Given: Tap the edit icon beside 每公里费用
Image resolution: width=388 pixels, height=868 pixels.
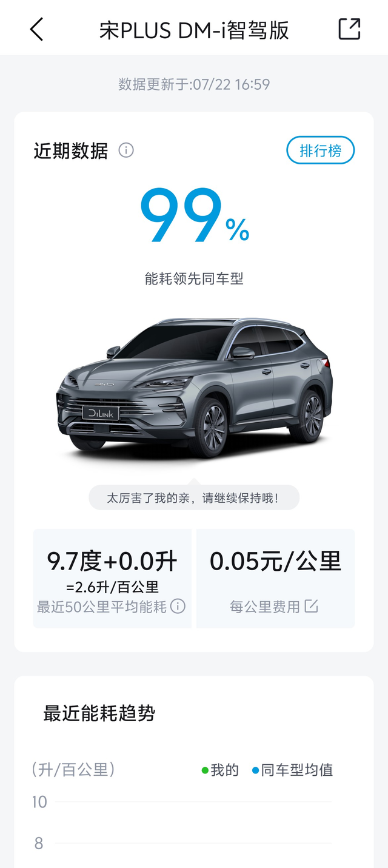Looking at the screenshot, I should tap(311, 606).
